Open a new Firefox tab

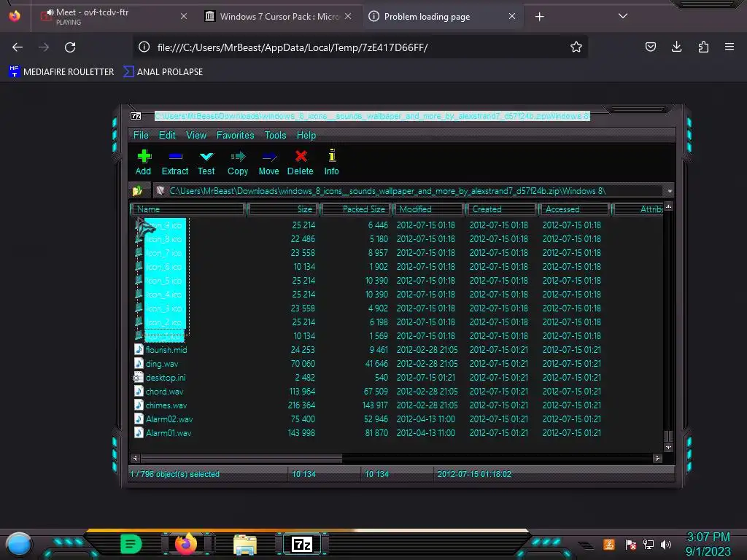(539, 17)
